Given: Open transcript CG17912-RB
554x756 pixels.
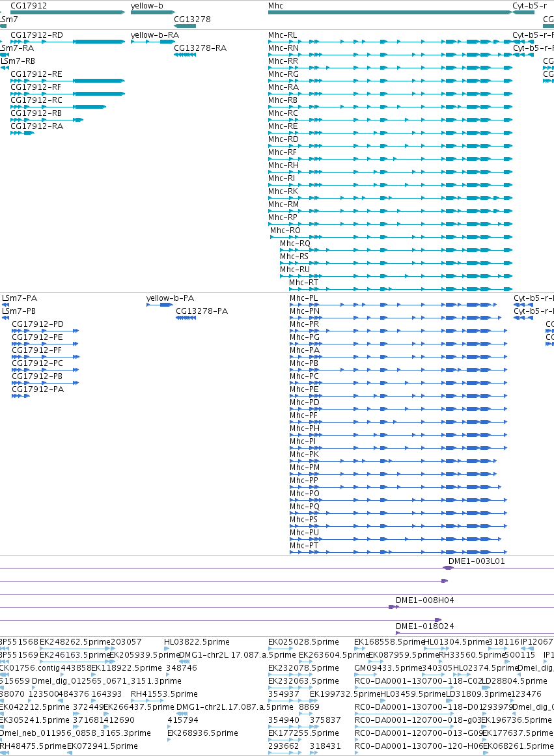Looking at the screenshot, I should pos(36,113).
